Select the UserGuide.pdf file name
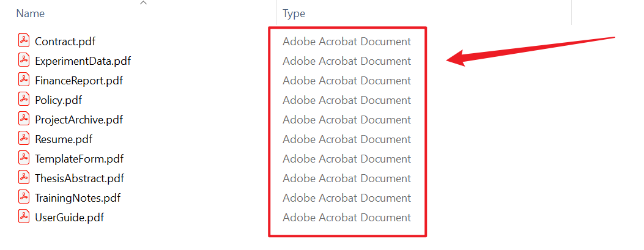Viewport: 644px width, 250px height. (x=69, y=218)
